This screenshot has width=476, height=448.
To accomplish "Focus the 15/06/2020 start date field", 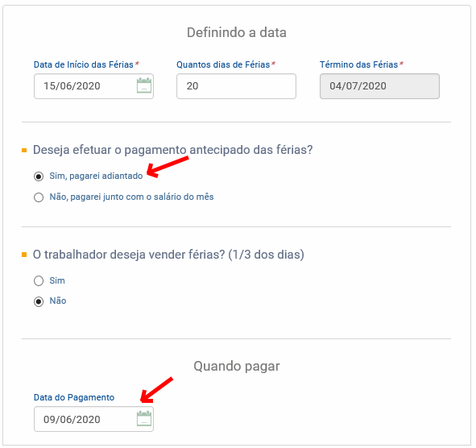I will click(93, 86).
